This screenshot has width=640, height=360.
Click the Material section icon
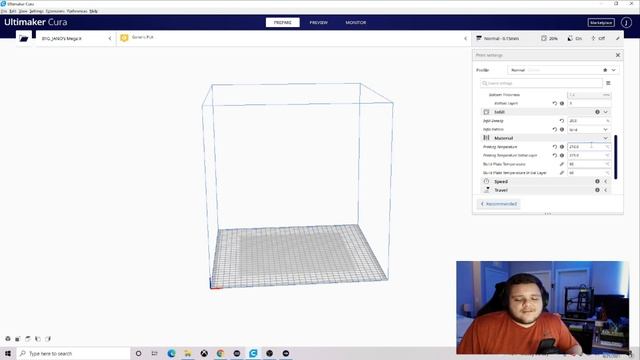tap(486, 138)
